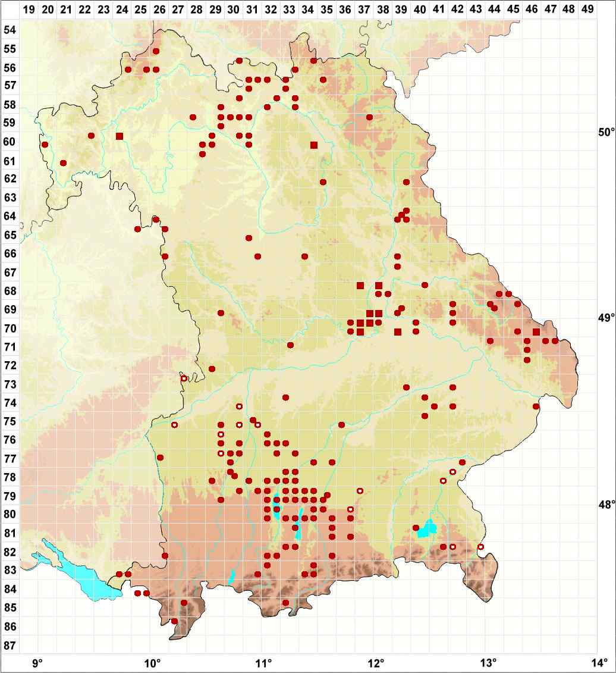
Task: Click row label 70
Action: pos(10,328)
